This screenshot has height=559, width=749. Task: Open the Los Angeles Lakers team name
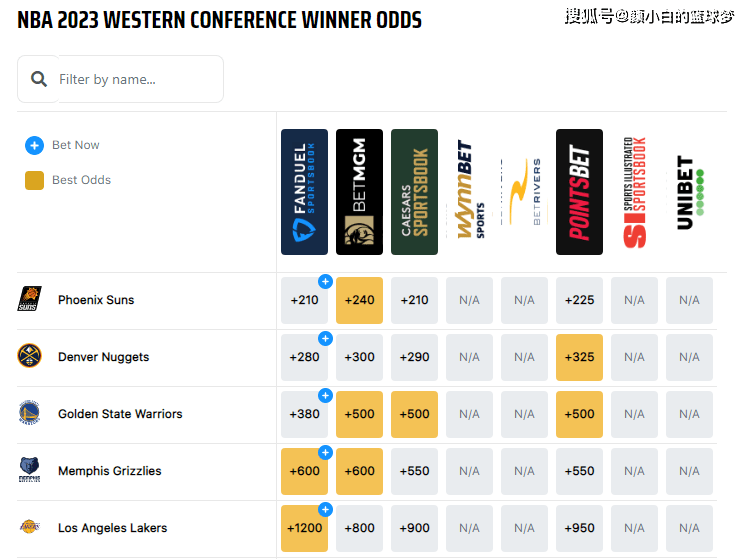point(113,528)
